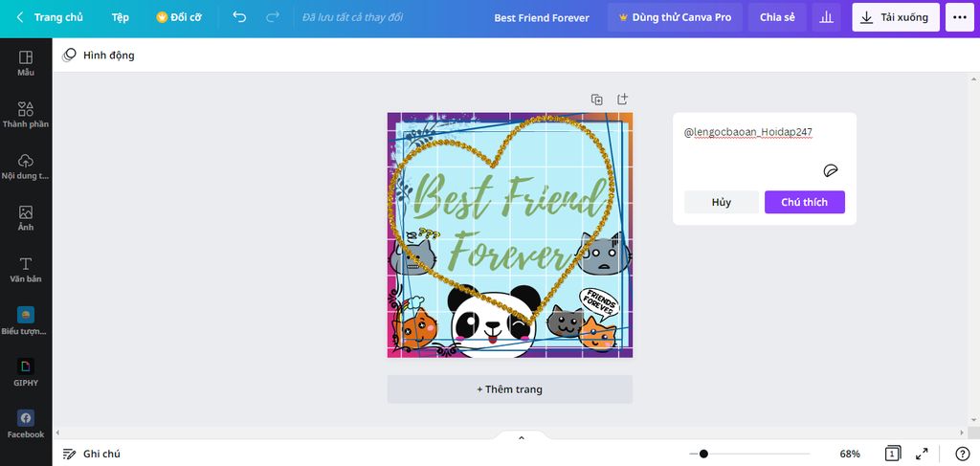The image size is (980, 466).
Task: Go back to Trang chủ home
Action: [x=58, y=17]
